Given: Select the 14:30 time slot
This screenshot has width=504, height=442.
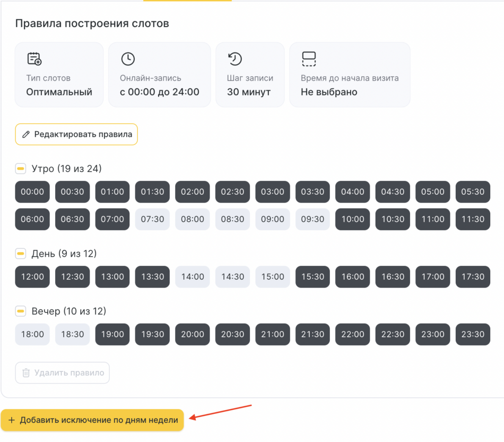Looking at the screenshot, I should pyautogui.click(x=233, y=277).
